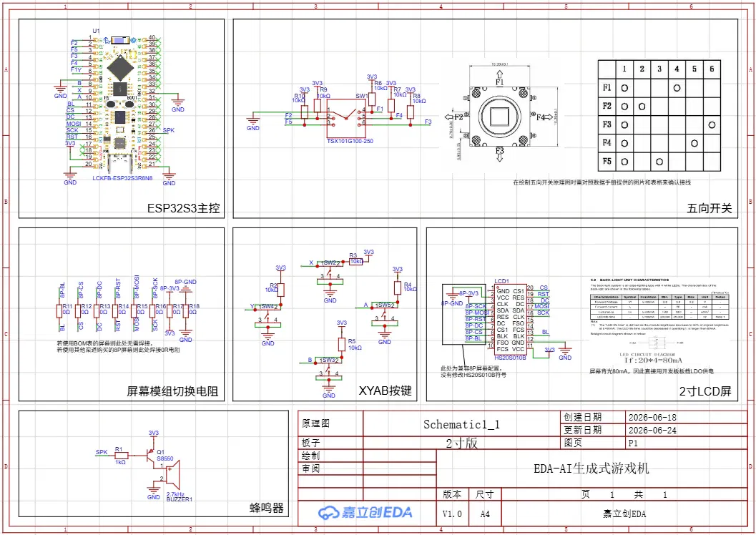This screenshot has height=535, width=756.
Task: Click the 8P-3V3 net label near LCD1
Action: click(468, 293)
